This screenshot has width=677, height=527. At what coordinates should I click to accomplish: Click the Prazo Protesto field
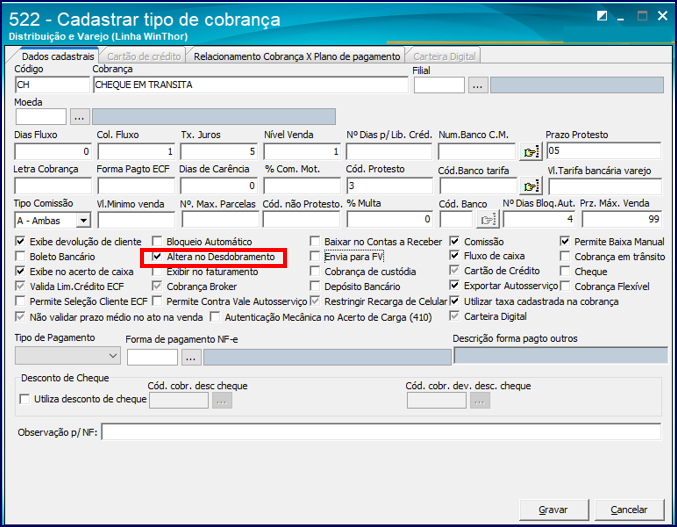click(604, 151)
